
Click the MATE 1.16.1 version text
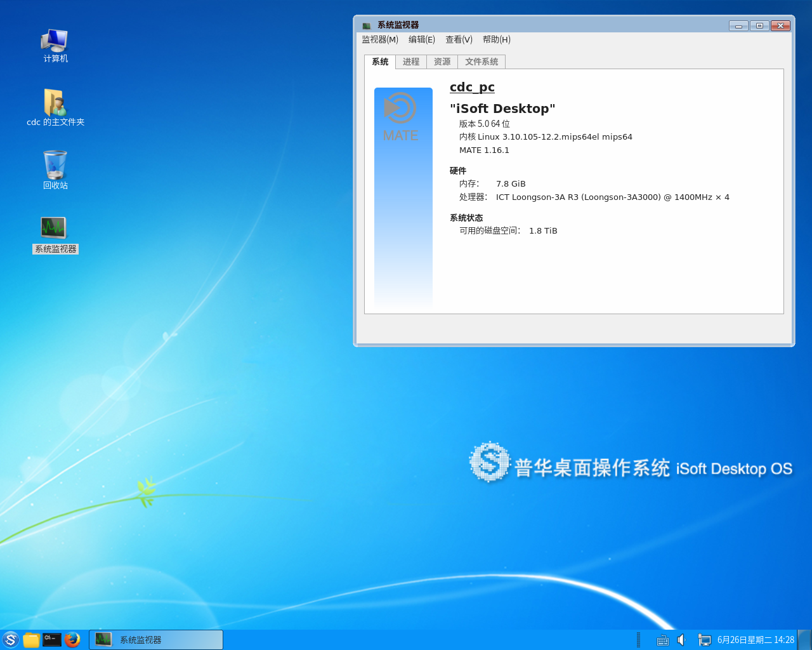[484, 150]
